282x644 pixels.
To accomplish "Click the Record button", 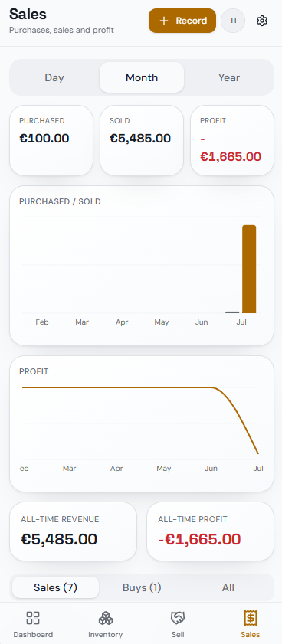I will tap(182, 21).
